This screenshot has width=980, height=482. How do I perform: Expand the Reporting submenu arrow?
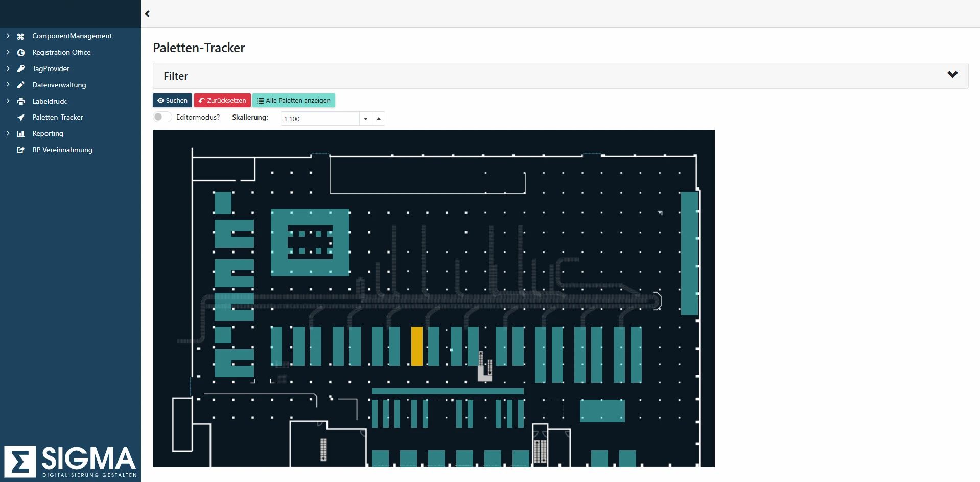click(x=8, y=133)
